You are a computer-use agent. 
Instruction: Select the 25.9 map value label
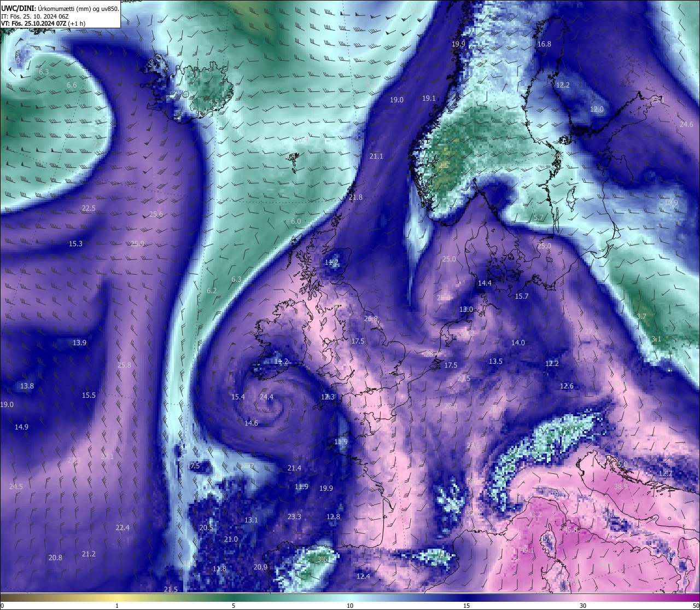pos(137,244)
